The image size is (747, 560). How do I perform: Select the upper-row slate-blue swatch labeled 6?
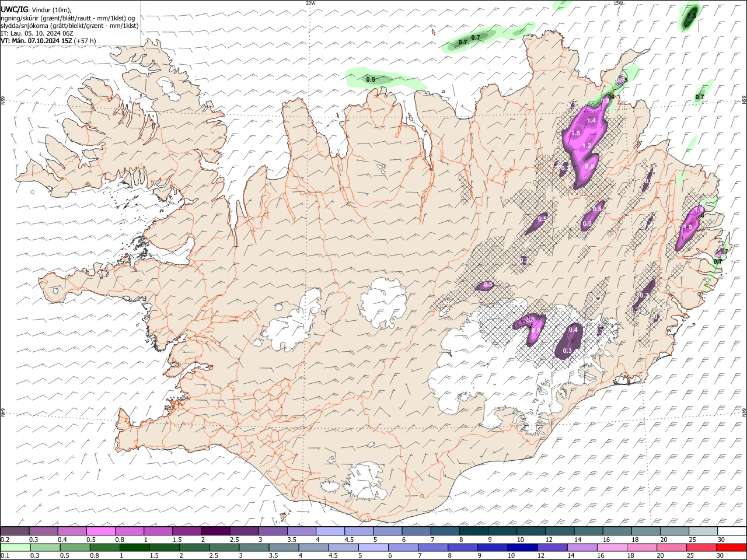416,531
